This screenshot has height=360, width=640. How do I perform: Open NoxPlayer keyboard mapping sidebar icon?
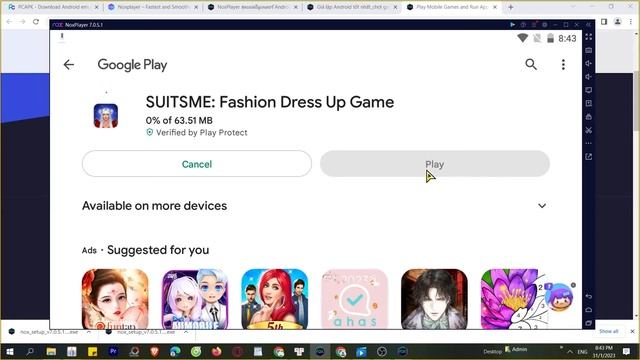[x=589, y=50]
